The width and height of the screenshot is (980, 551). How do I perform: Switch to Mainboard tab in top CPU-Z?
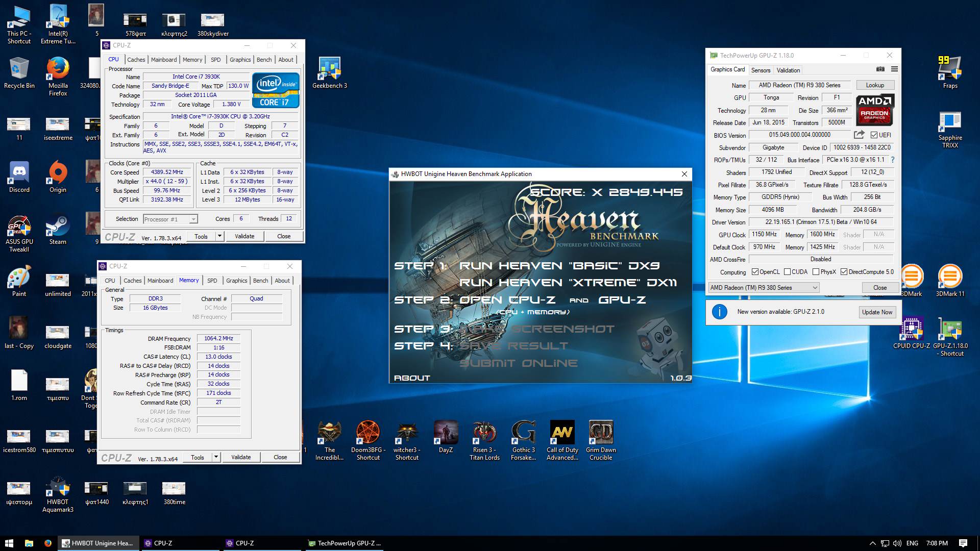[x=164, y=60]
